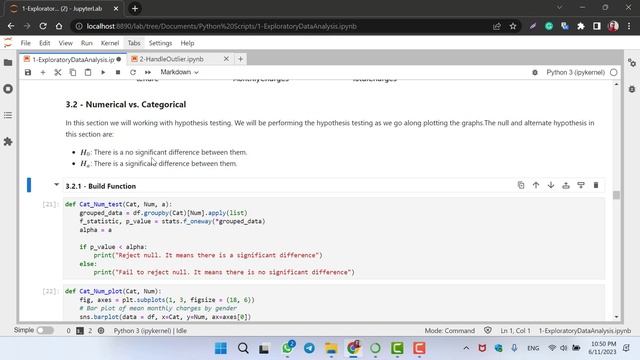
Task: Click the terminals count icon in status bar
Action: pyautogui.click(x=80, y=331)
